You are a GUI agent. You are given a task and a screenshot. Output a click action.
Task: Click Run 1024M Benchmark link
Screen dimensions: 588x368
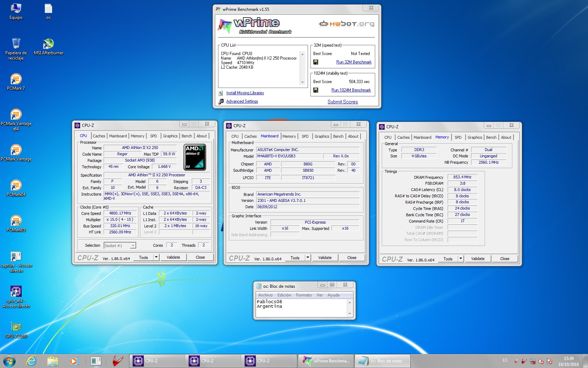click(351, 90)
